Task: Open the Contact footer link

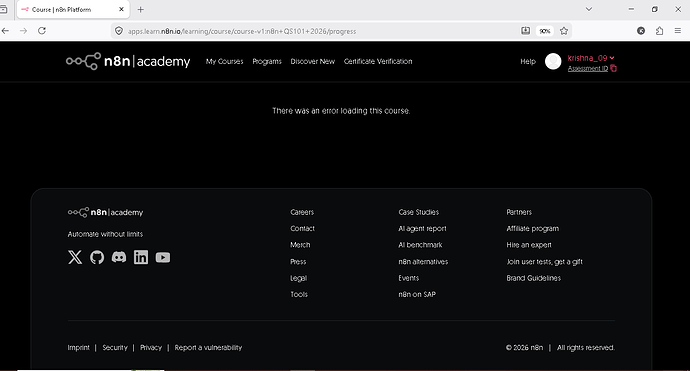Action: tap(302, 228)
